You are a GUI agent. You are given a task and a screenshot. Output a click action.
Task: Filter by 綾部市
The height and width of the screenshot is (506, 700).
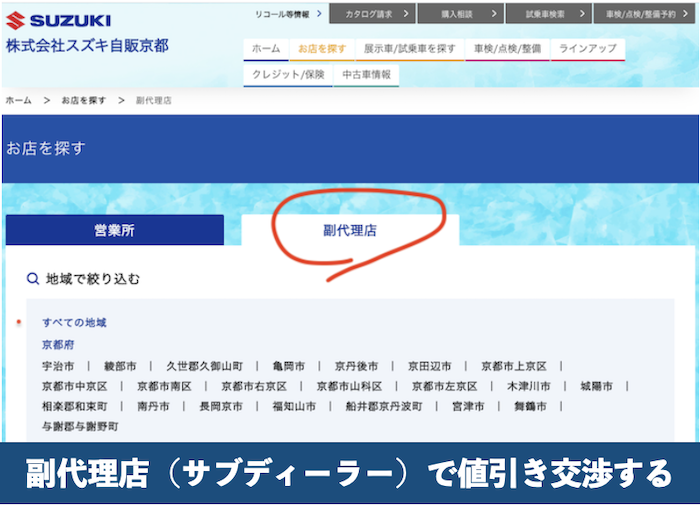click(x=120, y=366)
